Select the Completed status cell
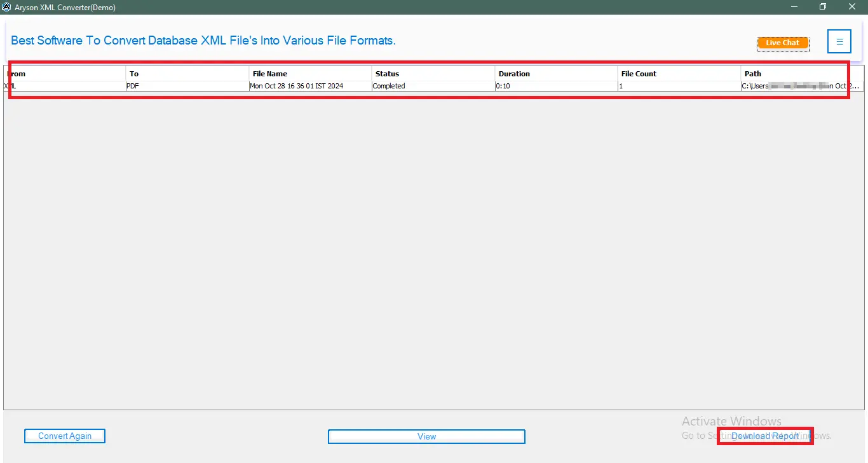The height and width of the screenshot is (463, 868). click(433, 86)
